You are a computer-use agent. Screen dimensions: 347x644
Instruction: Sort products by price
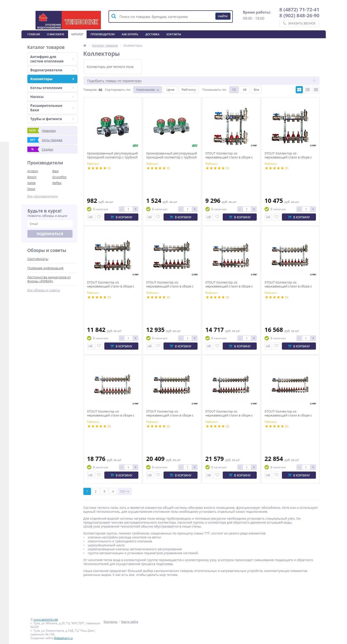[170, 90]
